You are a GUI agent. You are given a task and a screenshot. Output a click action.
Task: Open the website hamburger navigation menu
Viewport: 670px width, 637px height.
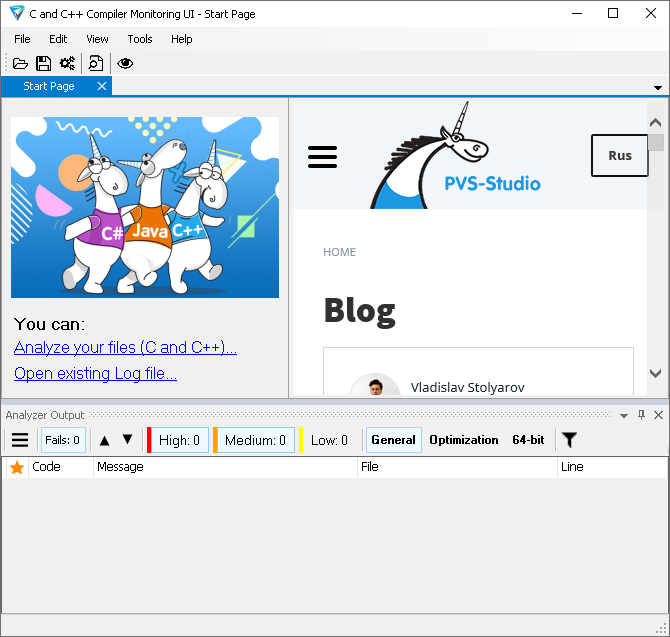point(323,157)
